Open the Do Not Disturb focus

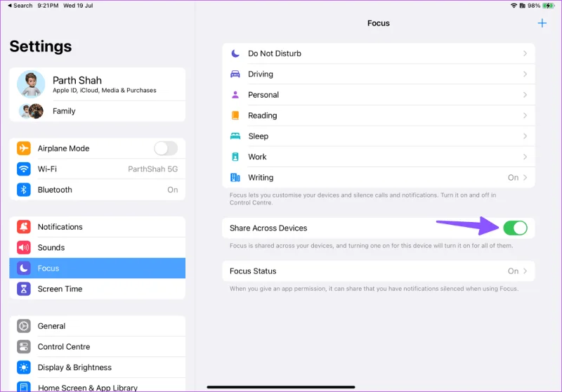tap(378, 53)
